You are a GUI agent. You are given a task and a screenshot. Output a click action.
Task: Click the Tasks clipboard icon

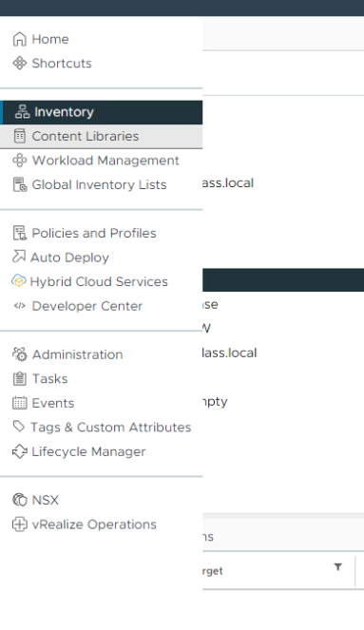coord(20,378)
